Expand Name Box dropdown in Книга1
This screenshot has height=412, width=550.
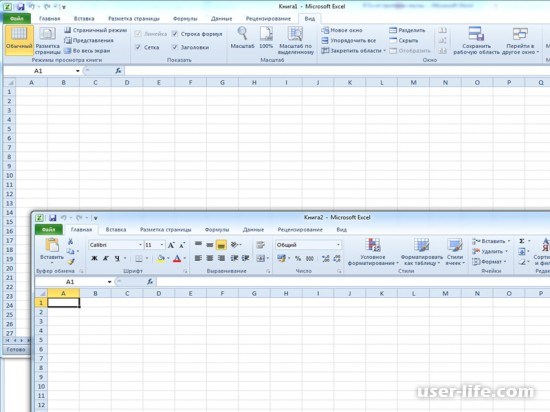click(x=78, y=71)
